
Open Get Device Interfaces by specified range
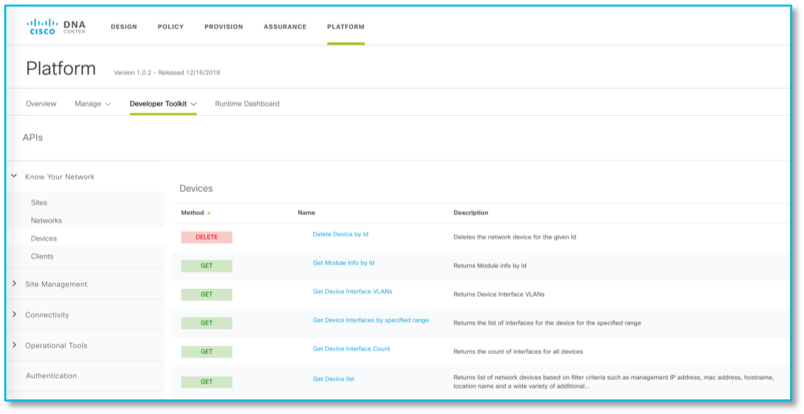pyautogui.click(x=371, y=320)
